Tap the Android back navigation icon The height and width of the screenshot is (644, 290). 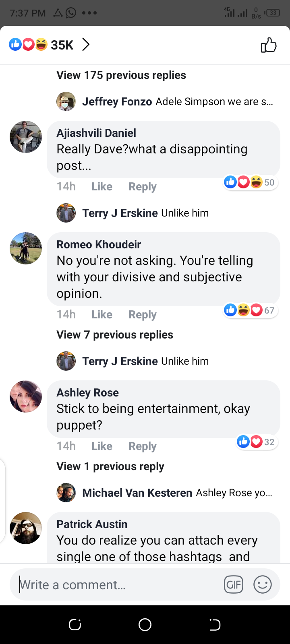click(215, 625)
